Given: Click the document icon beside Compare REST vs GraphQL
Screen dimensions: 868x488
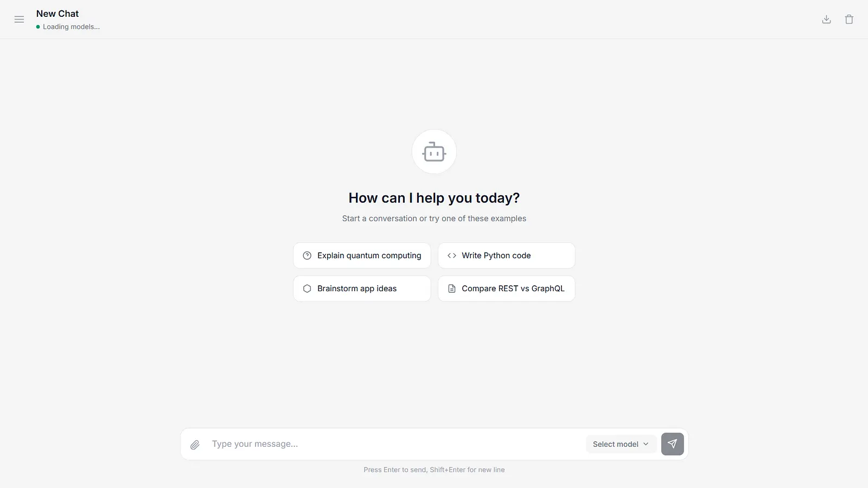Looking at the screenshot, I should pos(451,288).
